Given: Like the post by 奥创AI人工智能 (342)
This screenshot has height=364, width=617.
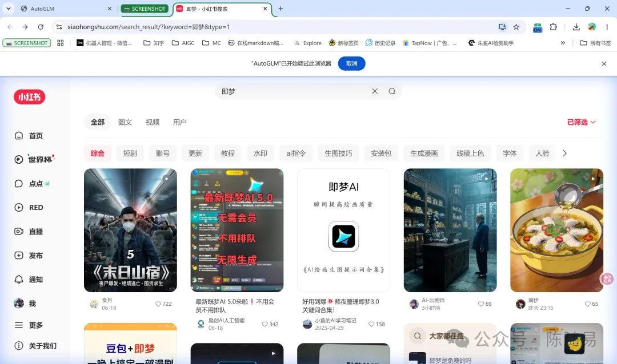Looking at the screenshot, I should (x=265, y=324).
